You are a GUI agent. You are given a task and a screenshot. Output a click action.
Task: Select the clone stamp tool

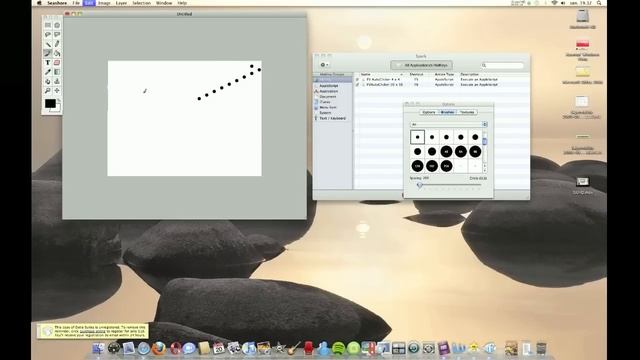(57, 81)
